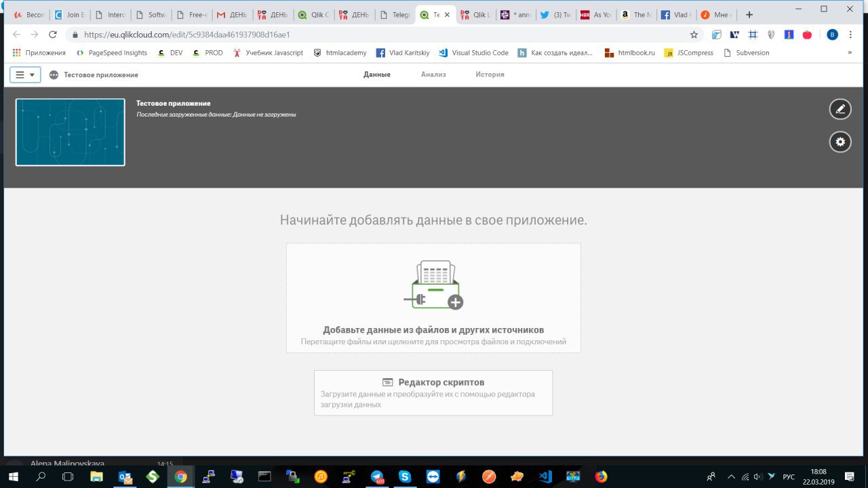Open Windows search from the taskbar
Screen dimensions: 868x488
(x=41, y=476)
